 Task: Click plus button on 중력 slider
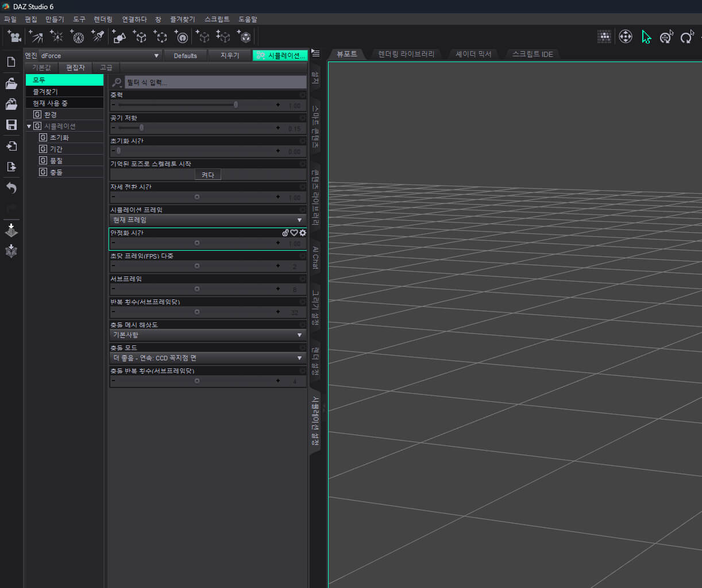(279, 105)
